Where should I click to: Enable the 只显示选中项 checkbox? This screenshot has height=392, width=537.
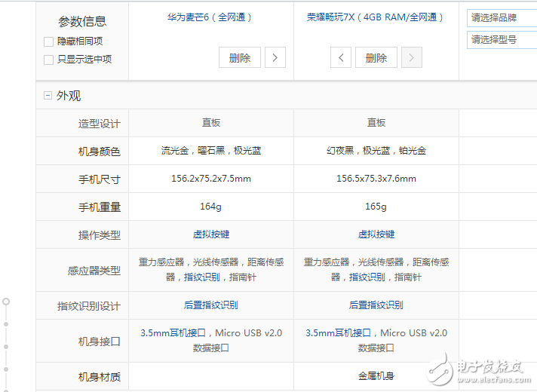[49, 60]
